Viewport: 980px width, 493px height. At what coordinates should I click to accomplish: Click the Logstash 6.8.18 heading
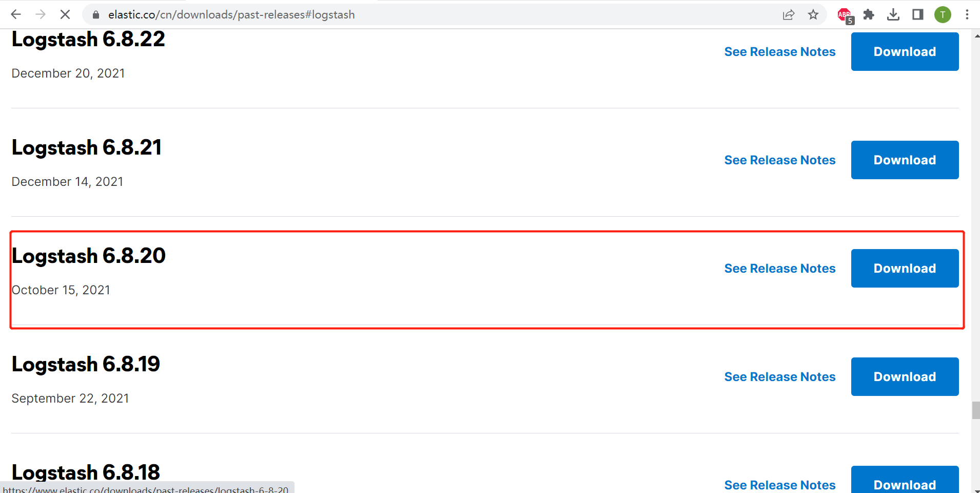pos(86,472)
